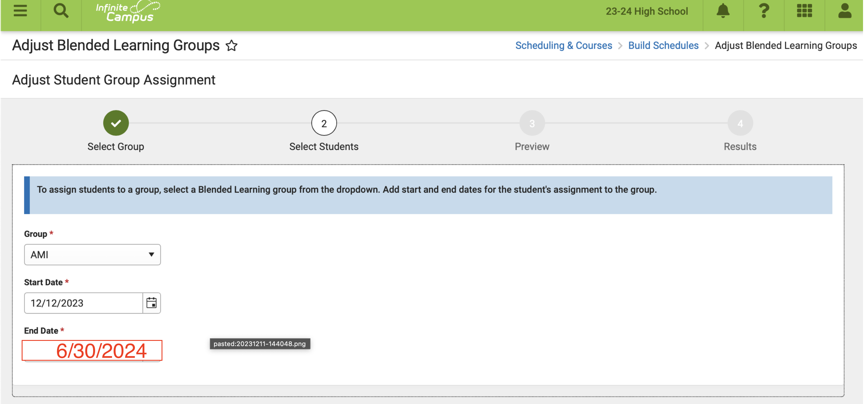Change the 23-24 High School context
This screenshot has width=868, height=404.
647,11
